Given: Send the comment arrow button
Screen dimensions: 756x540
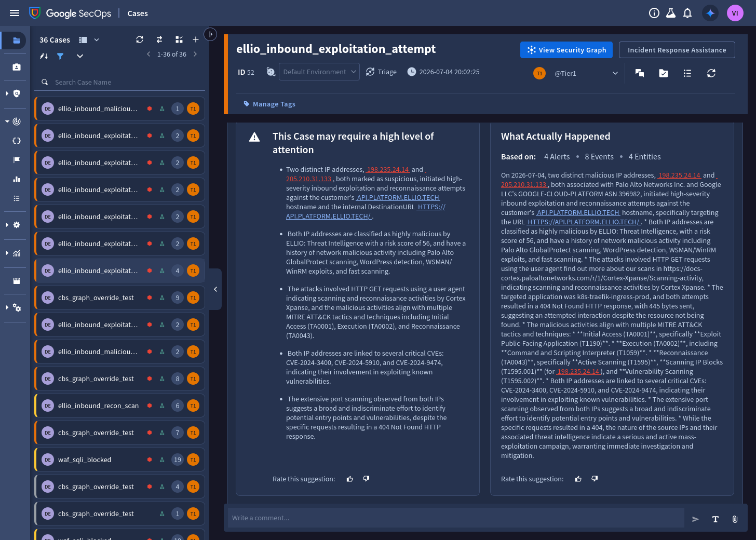Looking at the screenshot, I should pos(695,519).
